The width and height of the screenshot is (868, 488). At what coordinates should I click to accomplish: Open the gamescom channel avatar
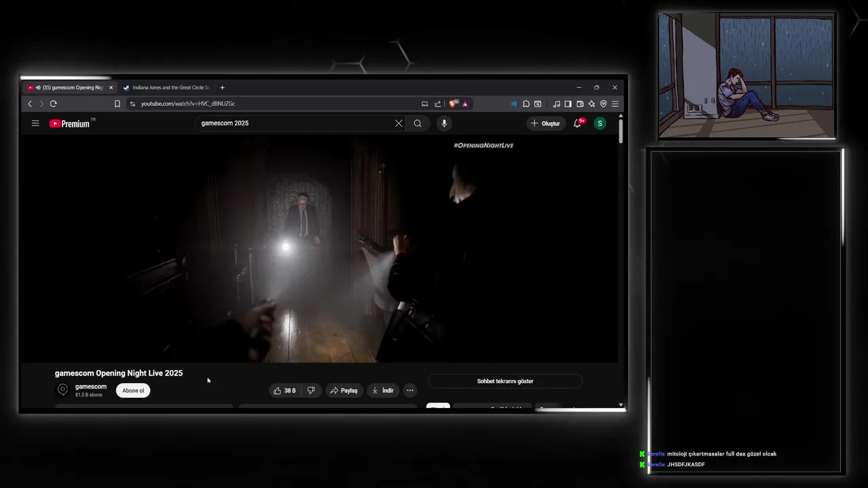tap(62, 390)
